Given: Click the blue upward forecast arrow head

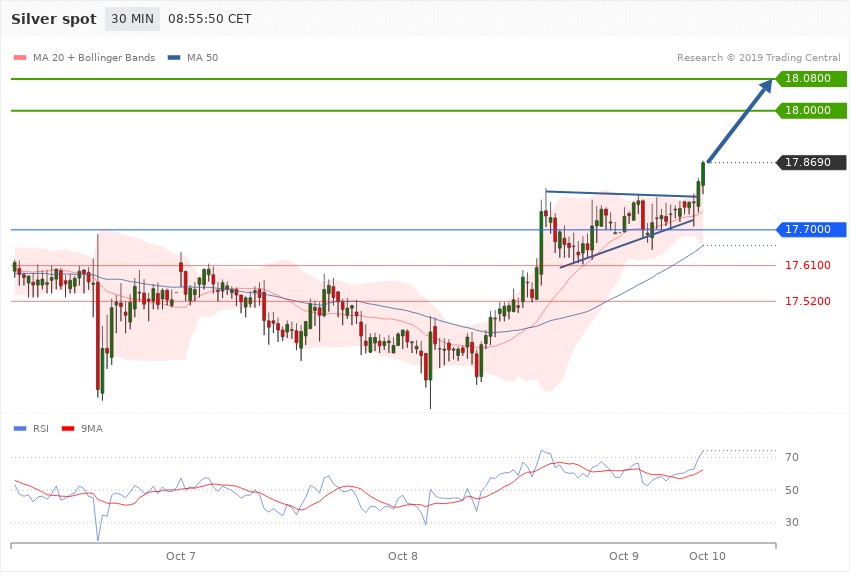Looking at the screenshot, I should 766,86.
